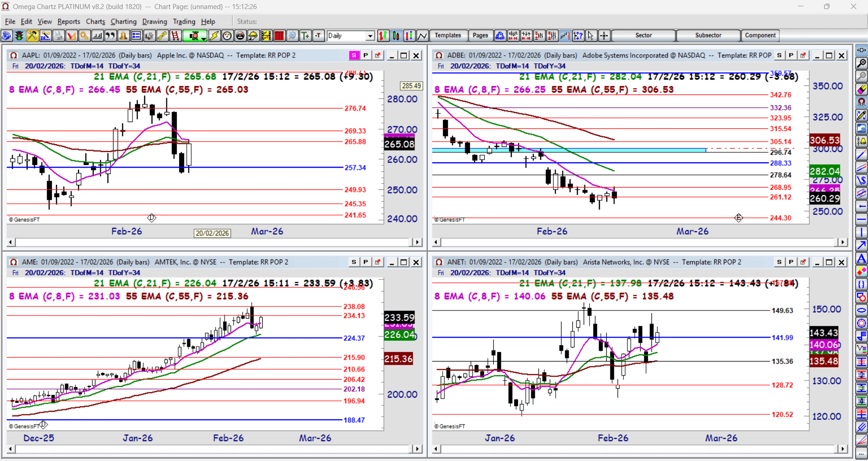Click the -T text icon

[319, 36]
